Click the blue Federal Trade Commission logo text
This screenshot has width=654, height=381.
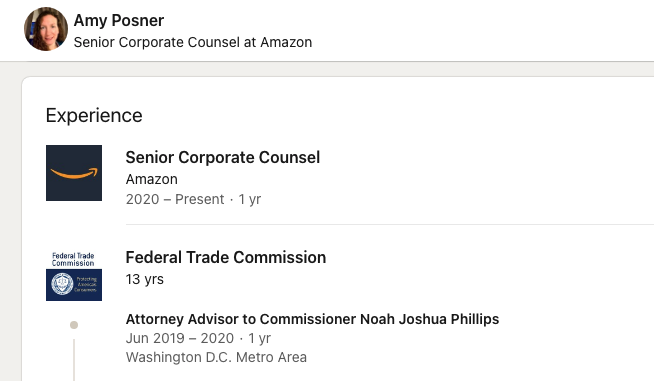73,259
